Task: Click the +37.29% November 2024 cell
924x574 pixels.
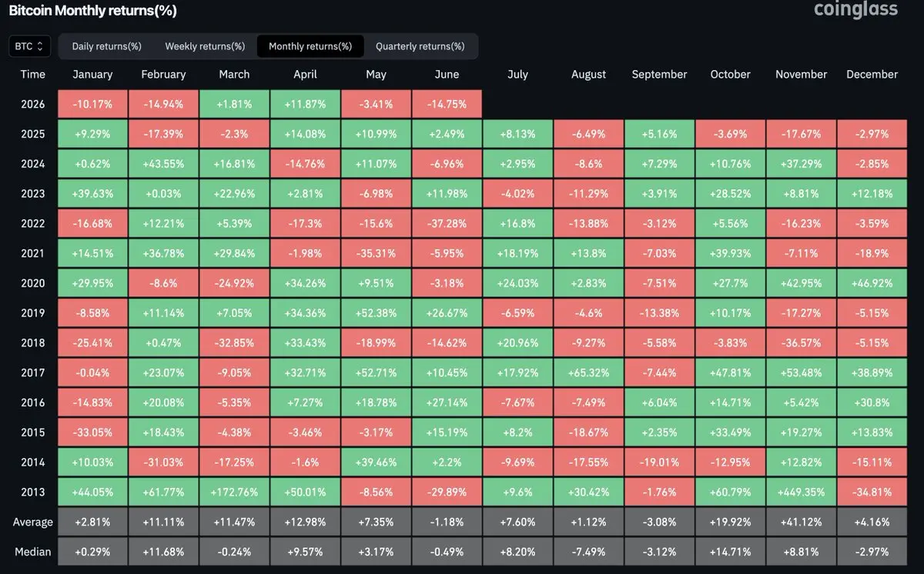Action: click(x=801, y=164)
